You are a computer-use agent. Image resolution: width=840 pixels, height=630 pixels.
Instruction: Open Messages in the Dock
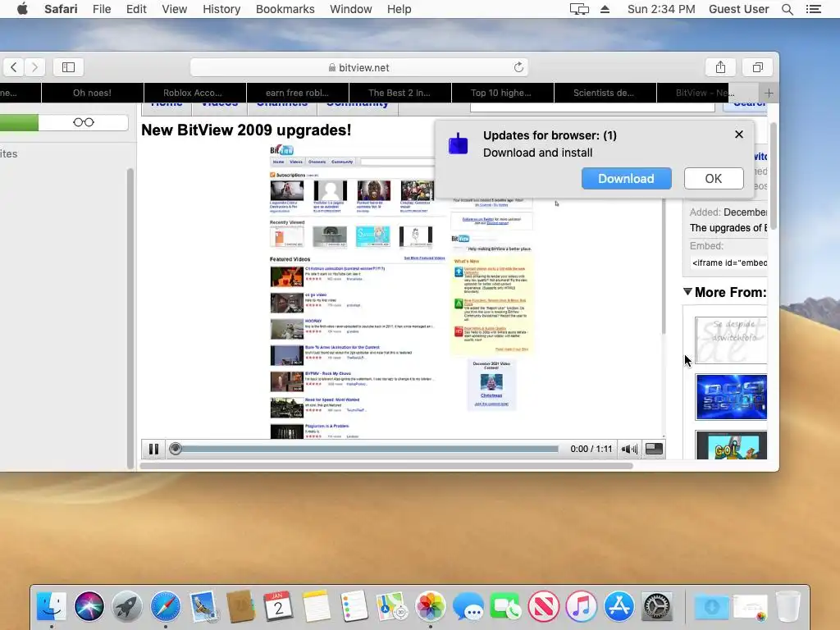[468, 606]
